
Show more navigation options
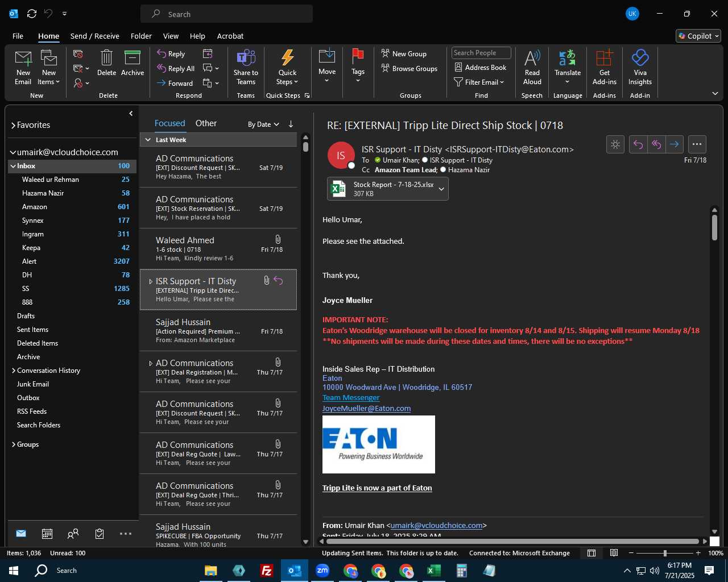(126, 534)
